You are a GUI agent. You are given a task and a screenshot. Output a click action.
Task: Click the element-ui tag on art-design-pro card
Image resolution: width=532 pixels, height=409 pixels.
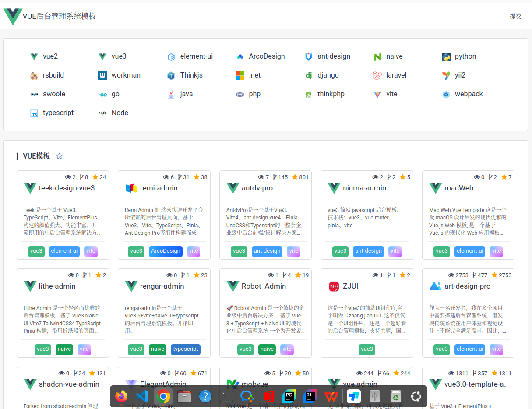tap(470, 349)
